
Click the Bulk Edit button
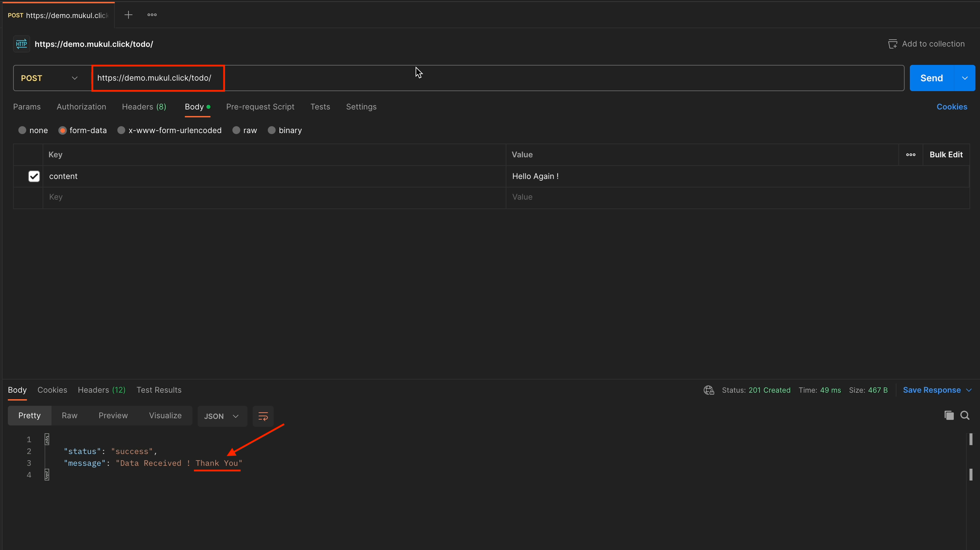pyautogui.click(x=946, y=154)
